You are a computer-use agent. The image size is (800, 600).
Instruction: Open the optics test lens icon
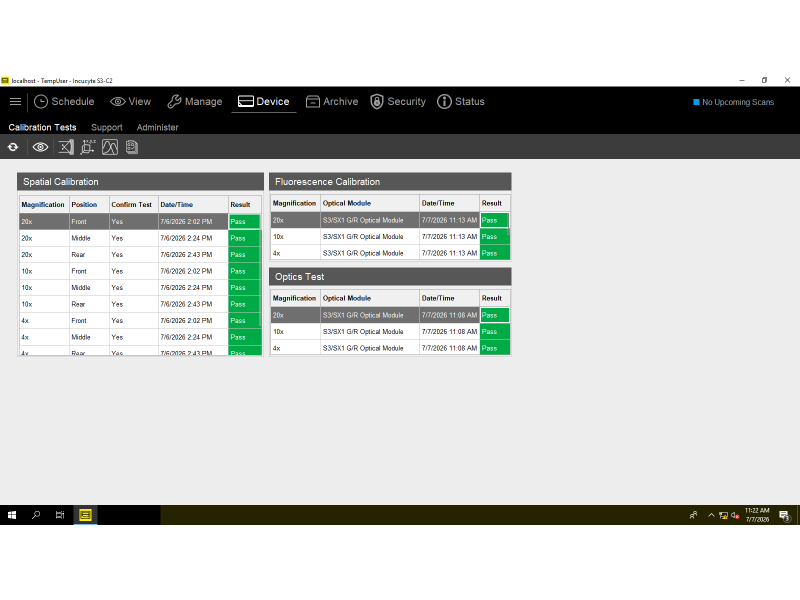coord(66,147)
